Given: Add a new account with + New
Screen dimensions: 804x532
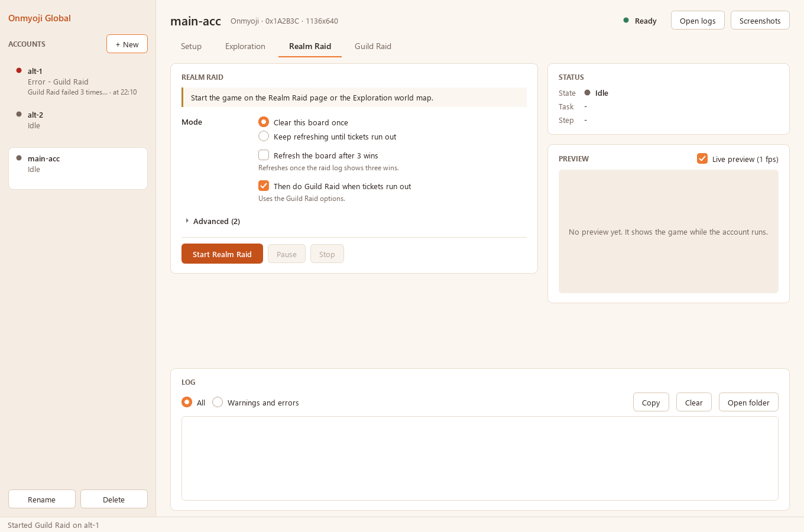Looking at the screenshot, I should (127, 44).
